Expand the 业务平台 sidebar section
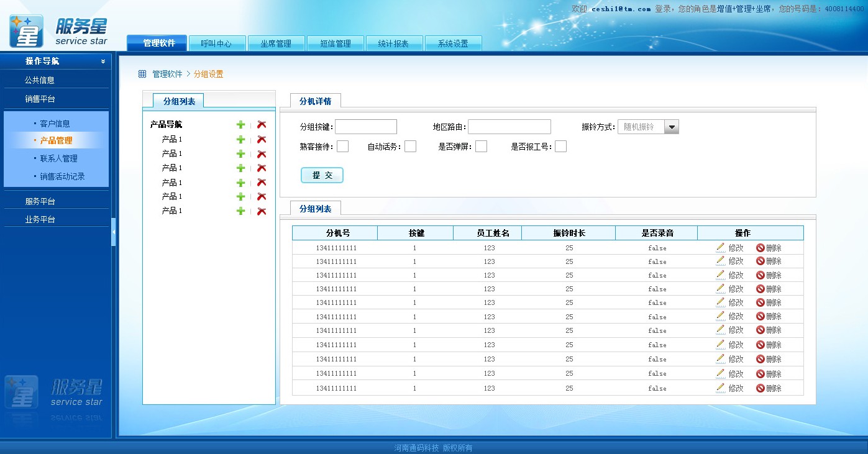868x454 pixels. tap(40, 219)
